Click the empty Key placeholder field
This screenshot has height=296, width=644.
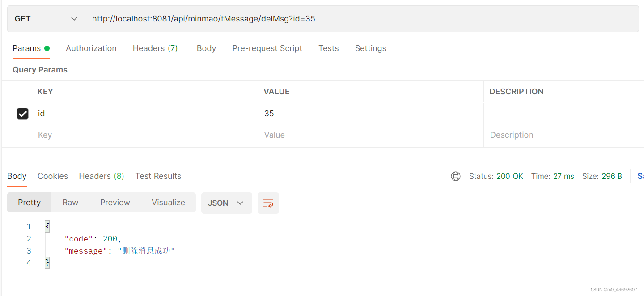[x=145, y=135]
